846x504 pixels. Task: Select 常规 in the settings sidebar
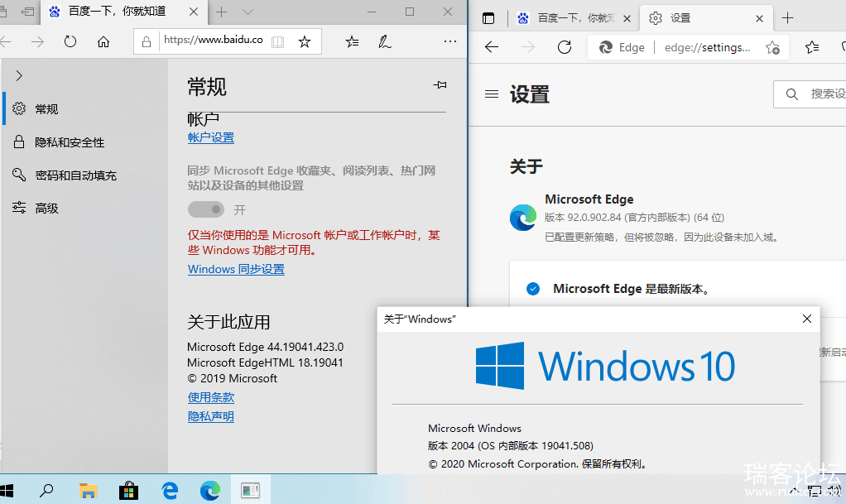coord(84,109)
